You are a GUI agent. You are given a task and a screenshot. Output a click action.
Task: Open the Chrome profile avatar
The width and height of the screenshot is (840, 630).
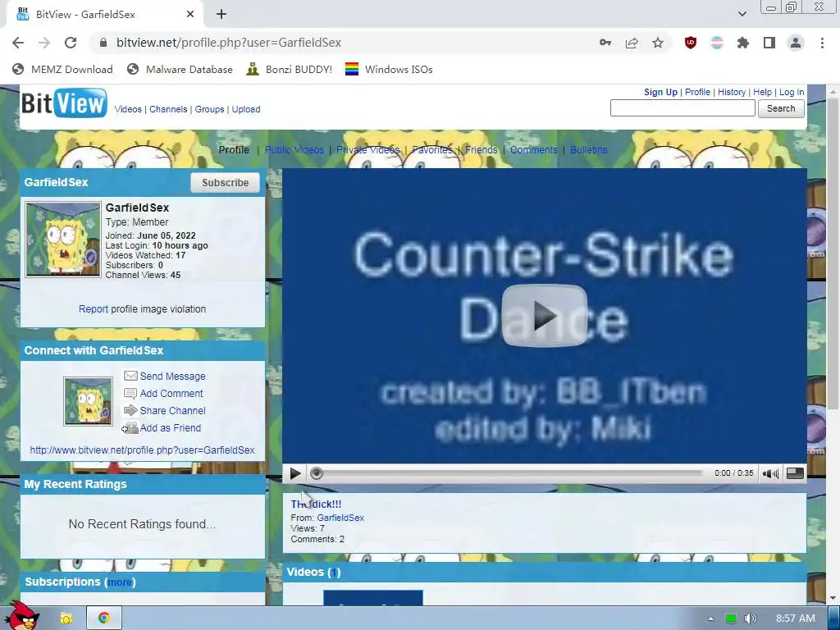(x=796, y=43)
